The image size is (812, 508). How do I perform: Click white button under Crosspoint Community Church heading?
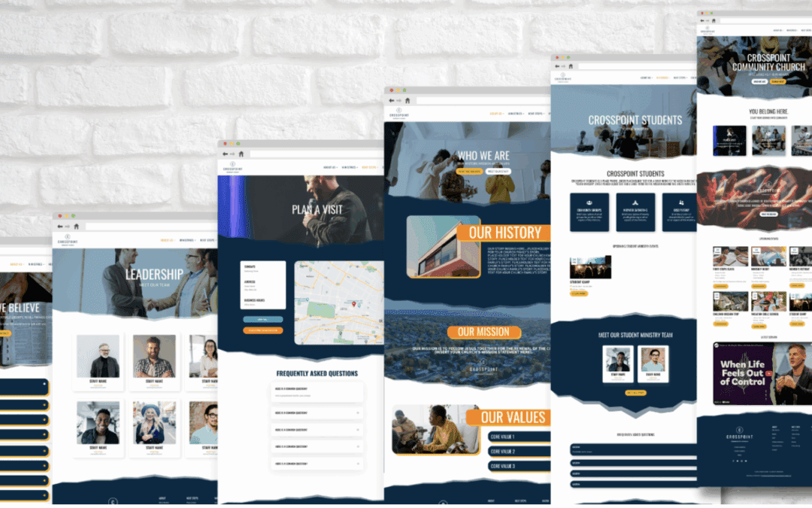coord(759,81)
